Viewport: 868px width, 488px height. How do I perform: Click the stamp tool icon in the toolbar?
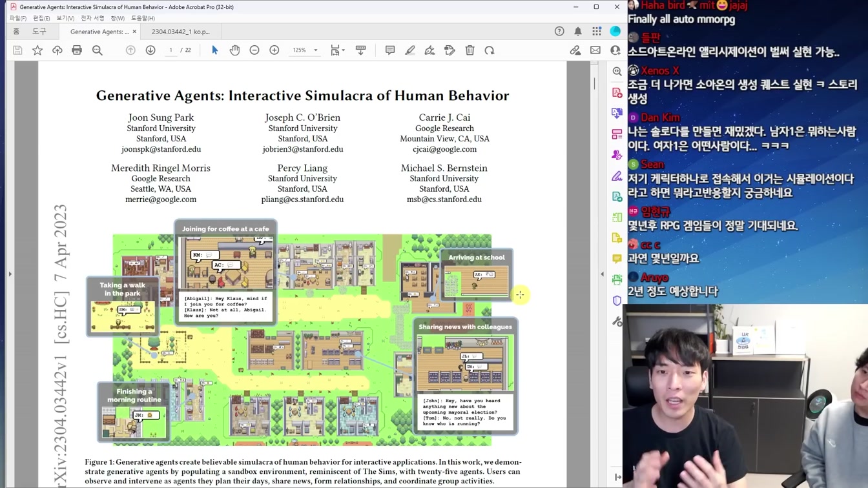[x=450, y=50]
